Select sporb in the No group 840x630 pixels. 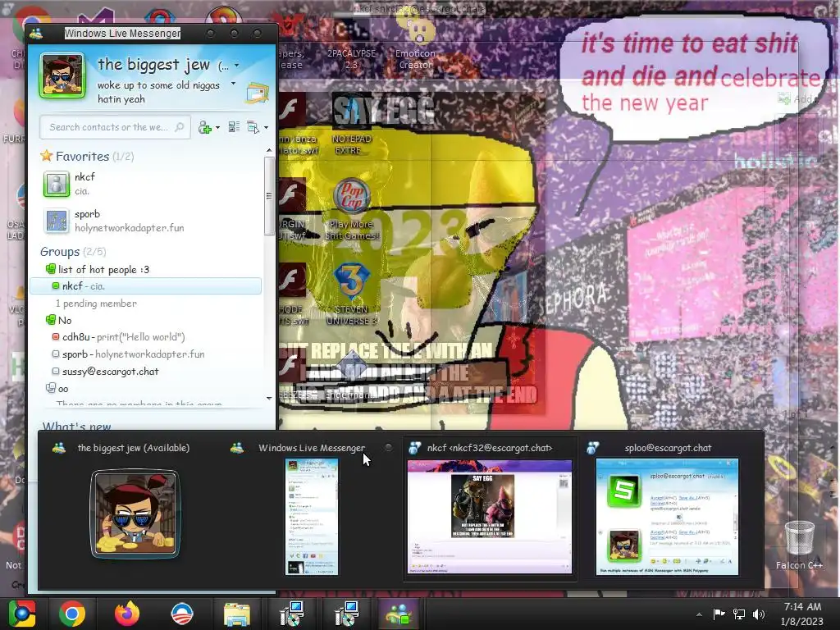[128, 354]
